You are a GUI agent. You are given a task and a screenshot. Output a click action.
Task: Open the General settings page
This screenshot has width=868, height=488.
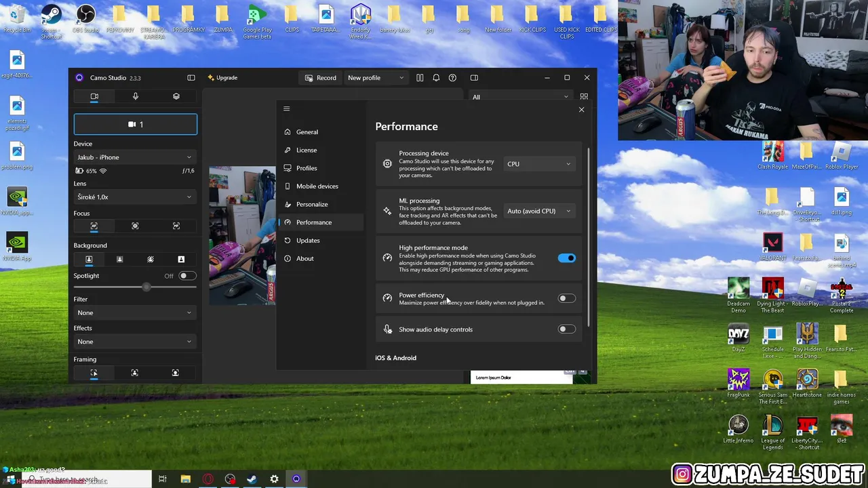coord(321,132)
